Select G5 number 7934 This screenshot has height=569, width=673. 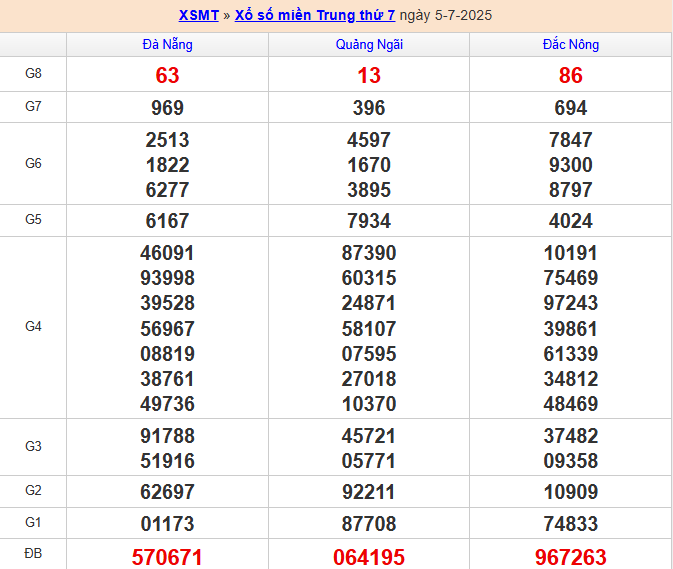coord(369,221)
